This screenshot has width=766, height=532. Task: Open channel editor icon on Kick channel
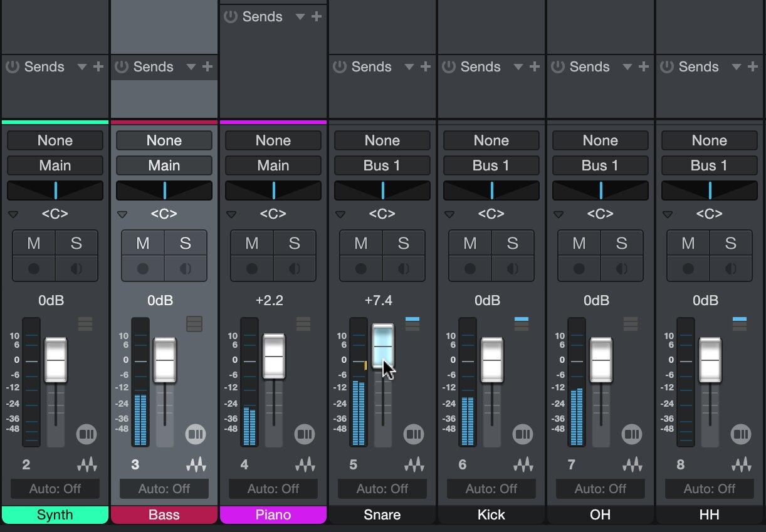pyautogui.click(x=523, y=434)
